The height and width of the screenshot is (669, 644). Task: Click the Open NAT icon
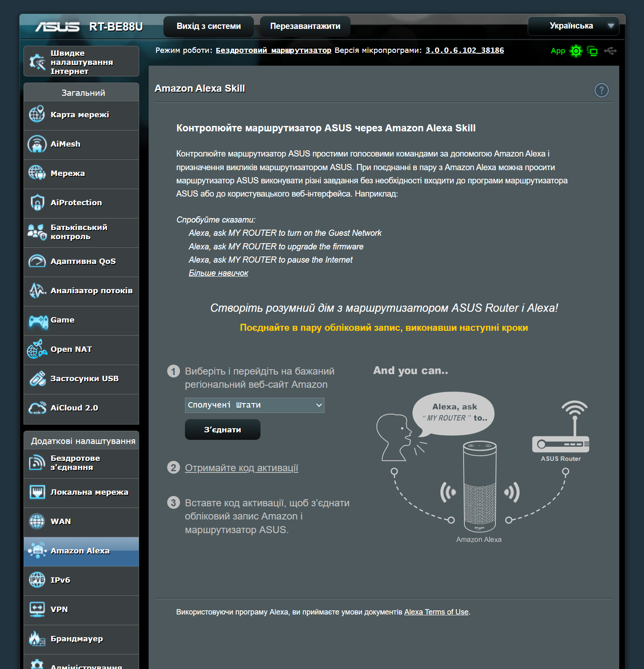[37, 349]
